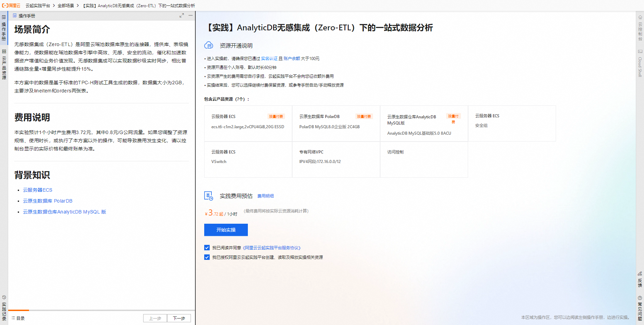Click the 实名认证 link

[x=269, y=59]
